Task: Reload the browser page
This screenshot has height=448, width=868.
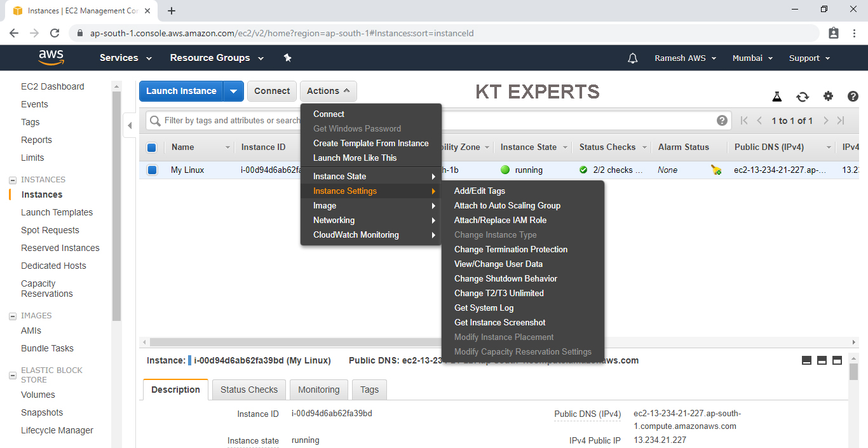Action: click(55, 33)
